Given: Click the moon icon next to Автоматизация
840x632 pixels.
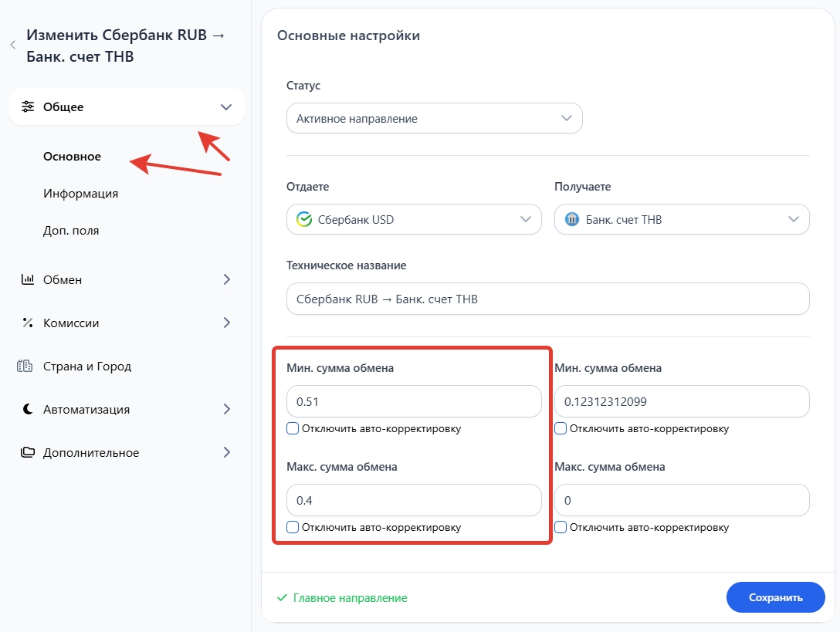Looking at the screenshot, I should pyautogui.click(x=28, y=410).
